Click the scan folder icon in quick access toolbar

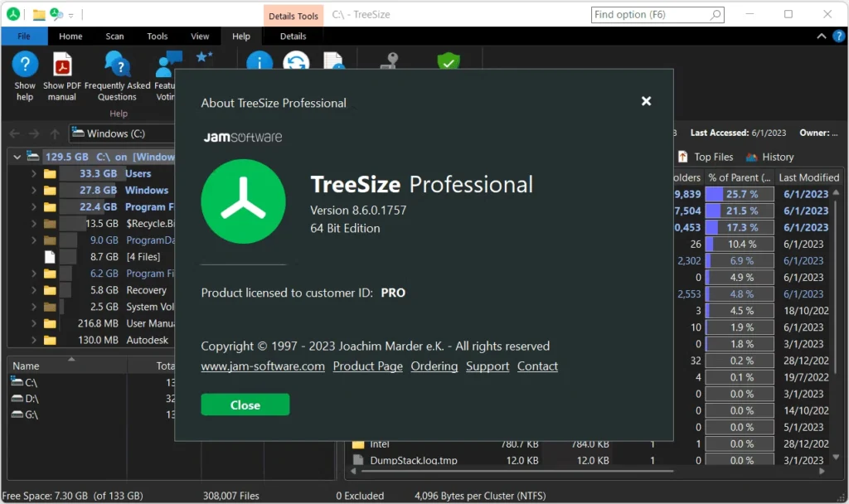[39, 14]
